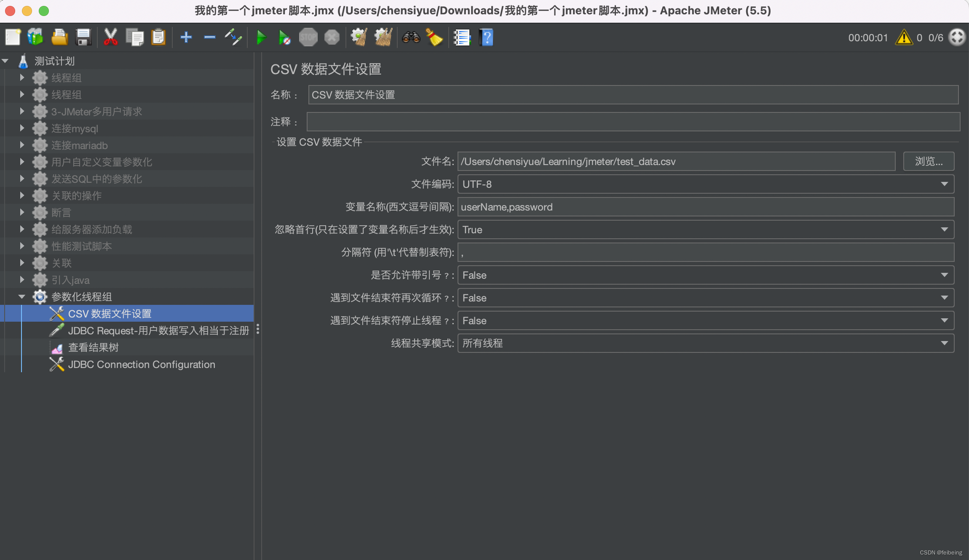This screenshot has width=969, height=560.
Task: Click the 浏览... browse button
Action: coord(929,161)
